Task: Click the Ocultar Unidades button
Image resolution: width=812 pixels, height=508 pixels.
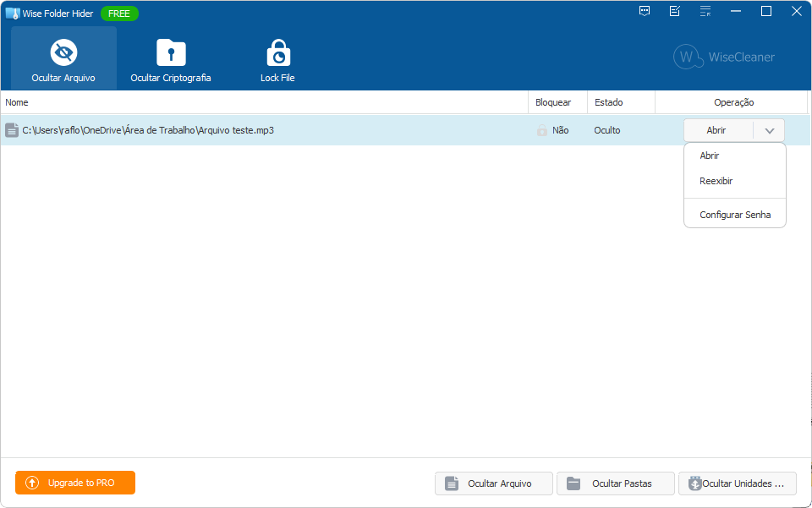Action: 738,483
